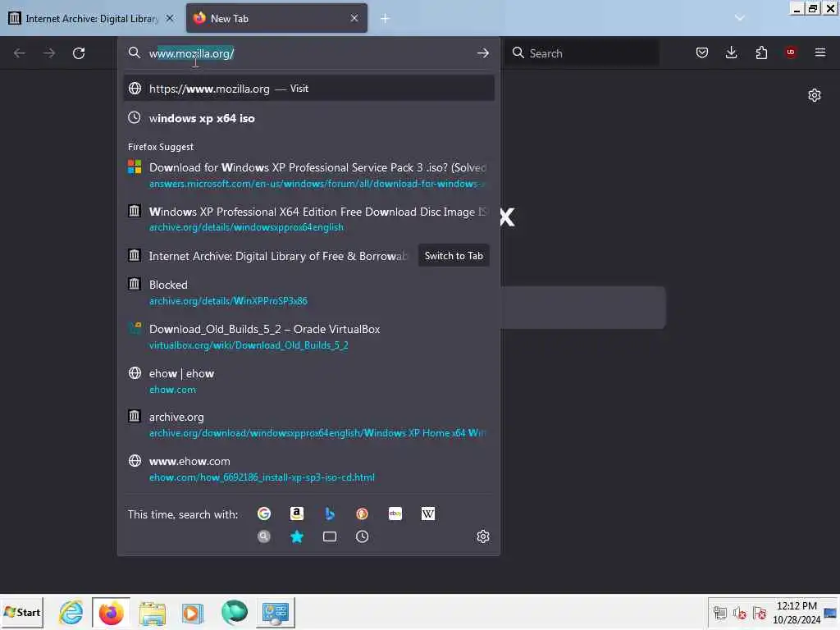The image size is (840, 630).
Task: Expand the list all tabs chevron
Action: point(740,18)
